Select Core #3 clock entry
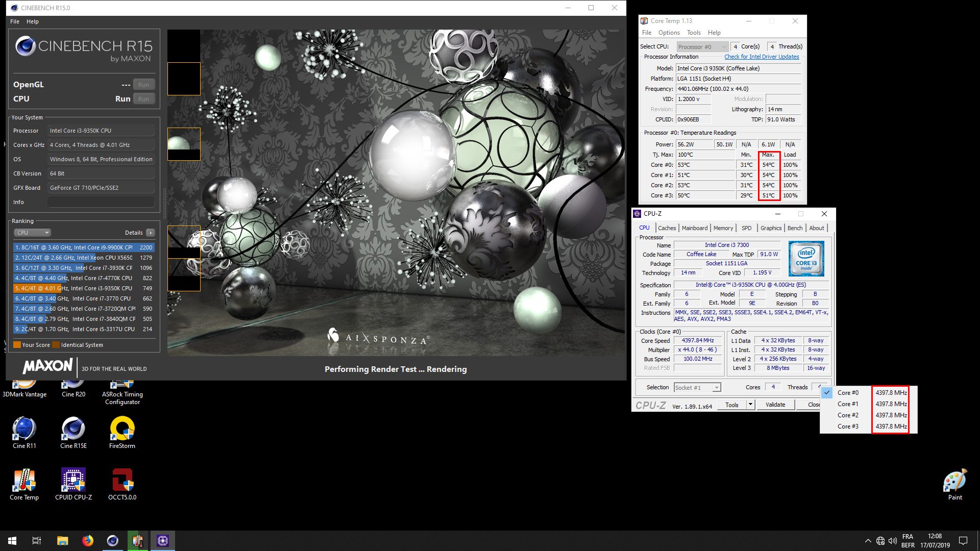 click(x=868, y=427)
